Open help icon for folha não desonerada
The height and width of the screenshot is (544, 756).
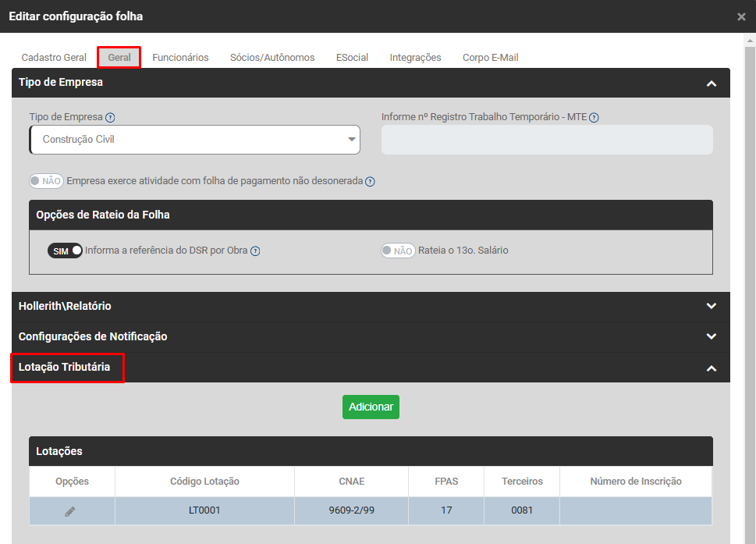click(x=370, y=181)
